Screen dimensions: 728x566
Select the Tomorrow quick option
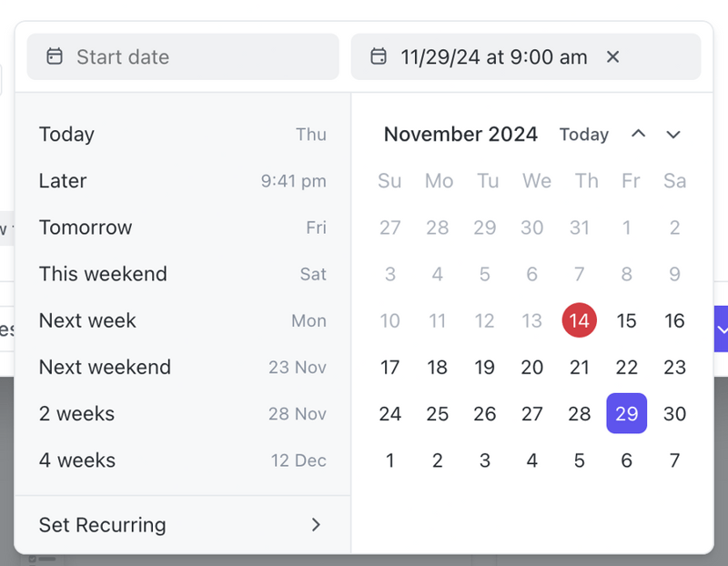pos(86,227)
